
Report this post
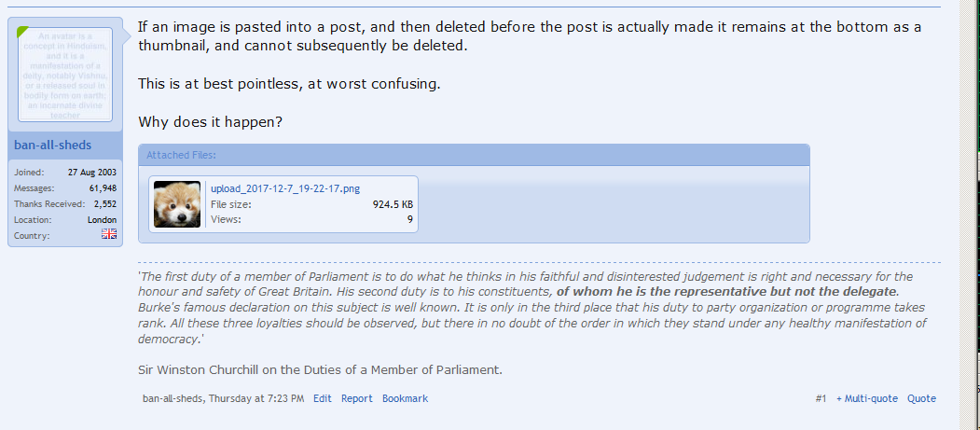click(x=356, y=398)
